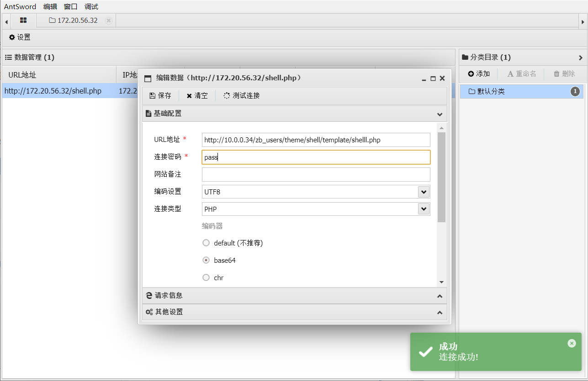Click the 基础配置 document icon
The width and height of the screenshot is (588, 381).
point(148,114)
